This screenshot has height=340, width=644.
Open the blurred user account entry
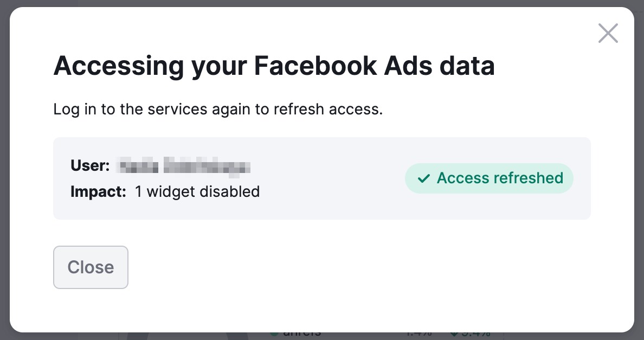coord(183,165)
